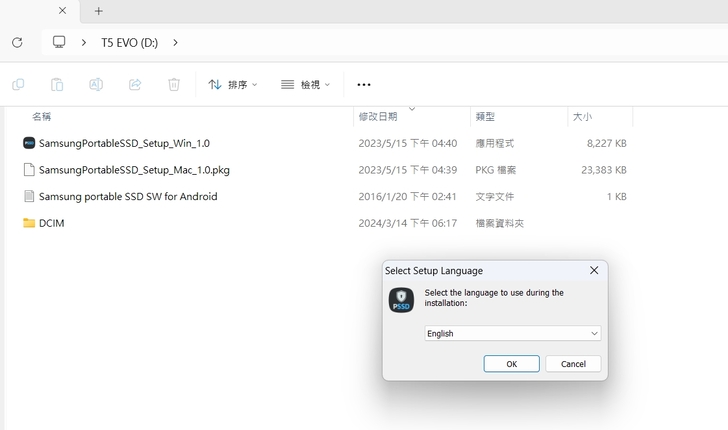Select Samsung portable SSD SW for Android
The height and width of the screenshot is (430, 728).
(128, 196)
